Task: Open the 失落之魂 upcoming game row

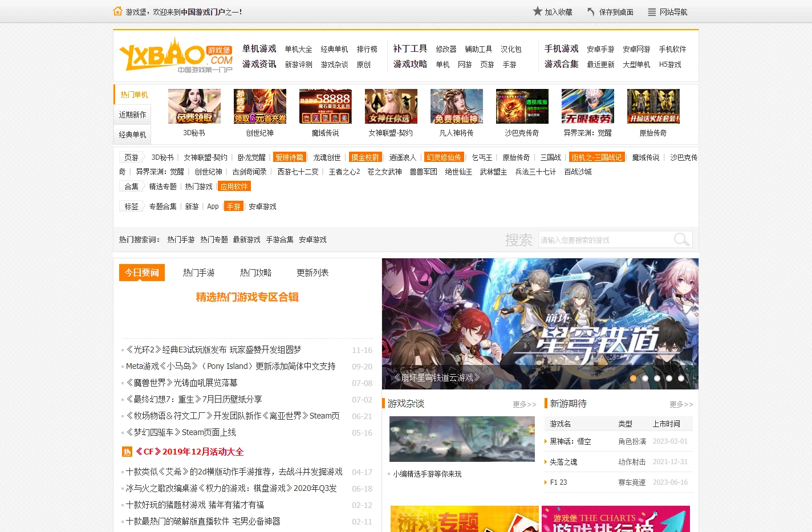Action: [x=619, y=462]
